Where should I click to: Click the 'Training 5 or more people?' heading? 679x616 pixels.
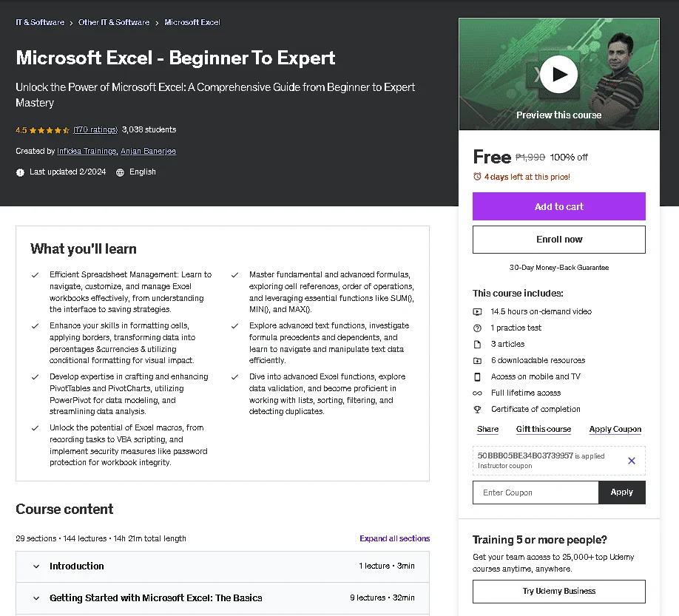pos(539,540)
